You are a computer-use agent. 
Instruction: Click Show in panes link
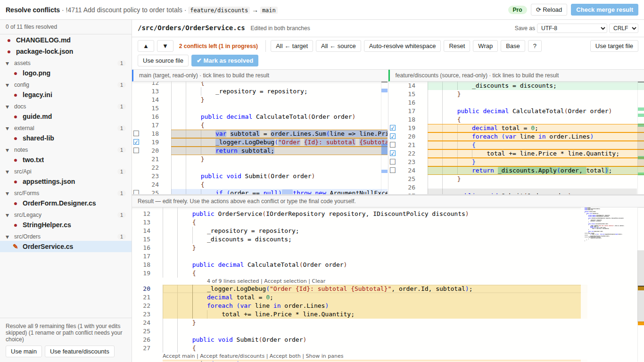point(324,356)
